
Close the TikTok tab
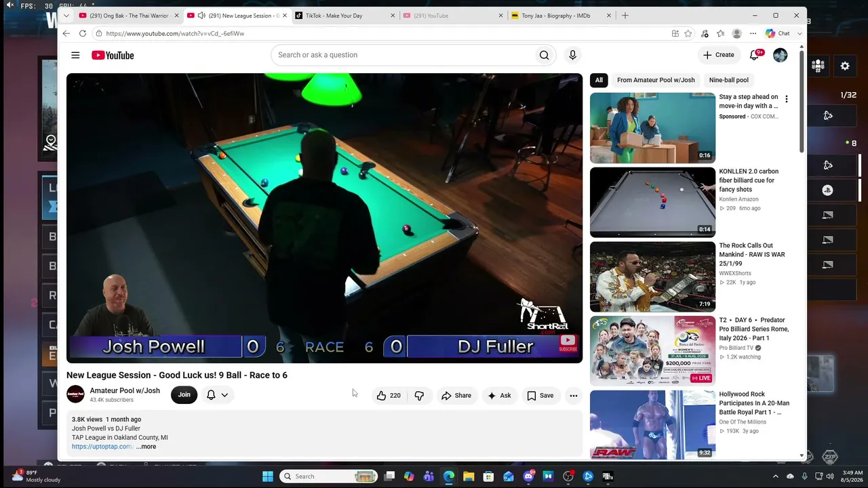[393, 16]
